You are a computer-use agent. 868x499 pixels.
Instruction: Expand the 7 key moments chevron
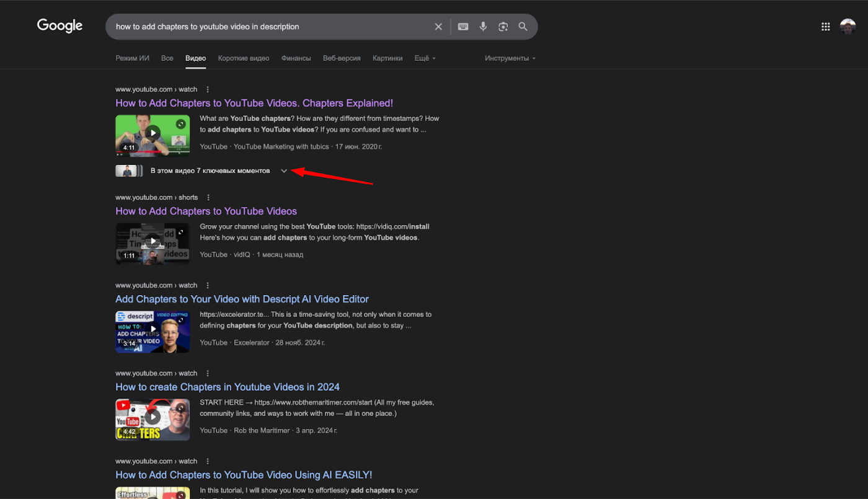pyautogui.click(x=284, y=170)
